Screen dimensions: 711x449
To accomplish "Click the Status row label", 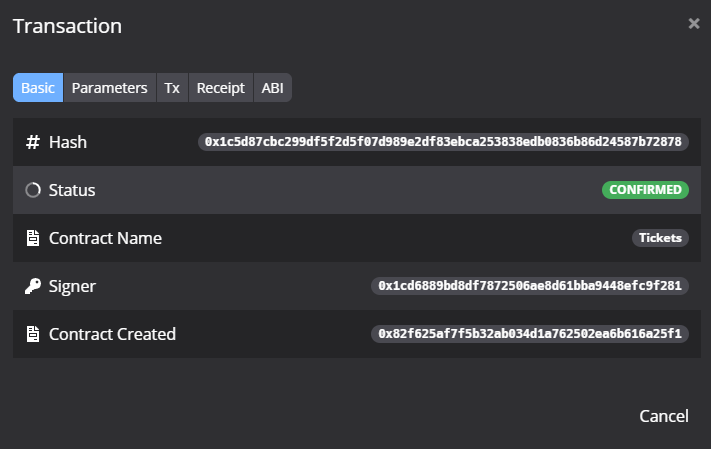I will [x=72, y=190].
